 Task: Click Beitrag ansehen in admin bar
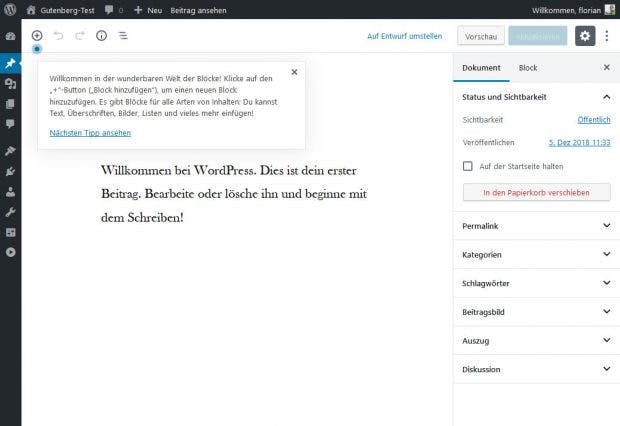point(198,10)
